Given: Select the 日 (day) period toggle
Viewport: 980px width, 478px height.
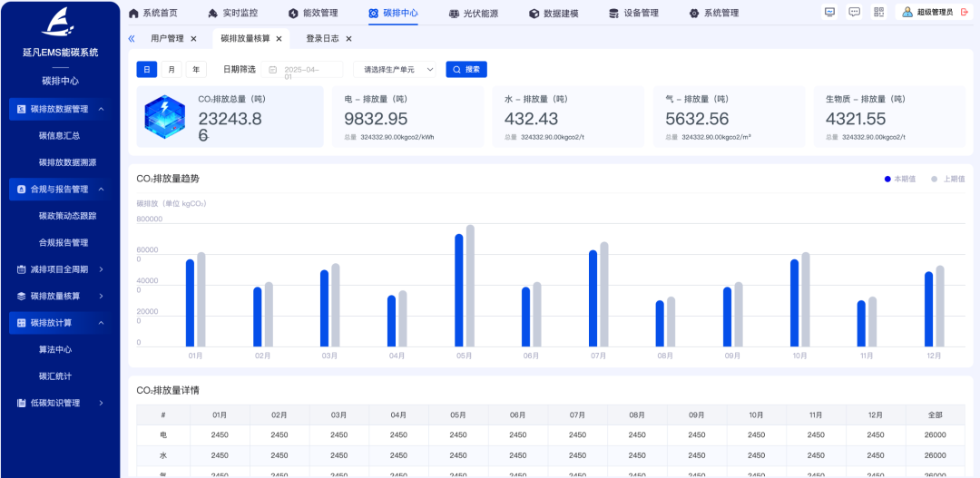Looking at the screenshot, I should coord(147,70).
